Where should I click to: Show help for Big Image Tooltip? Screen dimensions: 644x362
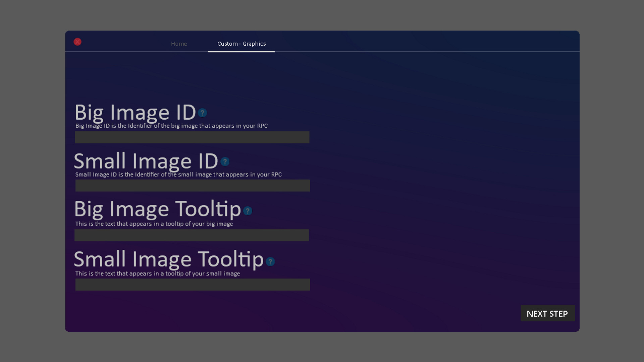point(248,211)
